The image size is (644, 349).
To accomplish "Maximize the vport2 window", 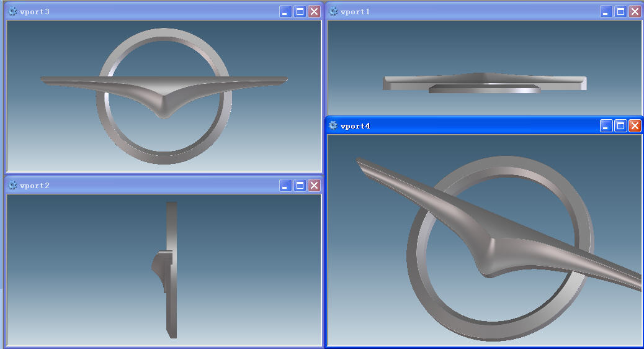I will tap(300, 186).
